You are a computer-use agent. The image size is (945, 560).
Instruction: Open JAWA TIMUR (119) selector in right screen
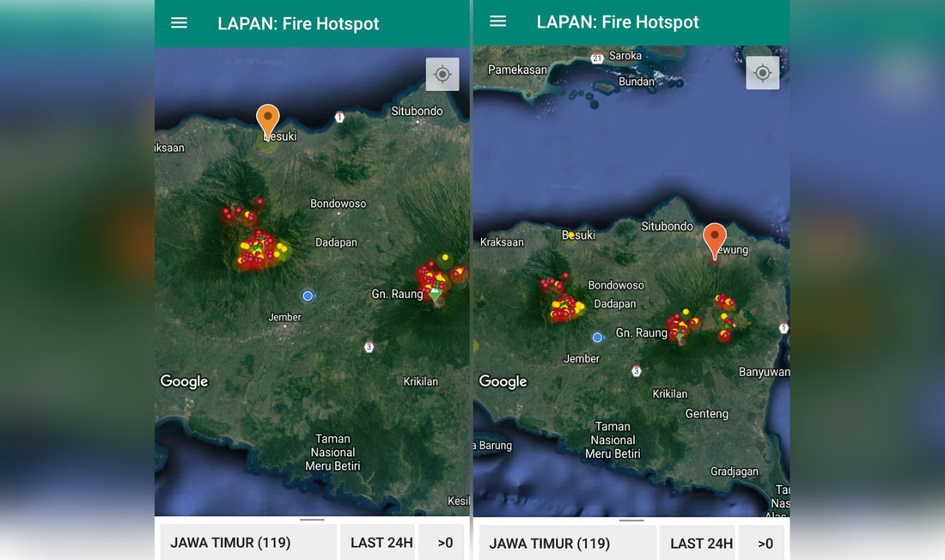coord(567,543)
